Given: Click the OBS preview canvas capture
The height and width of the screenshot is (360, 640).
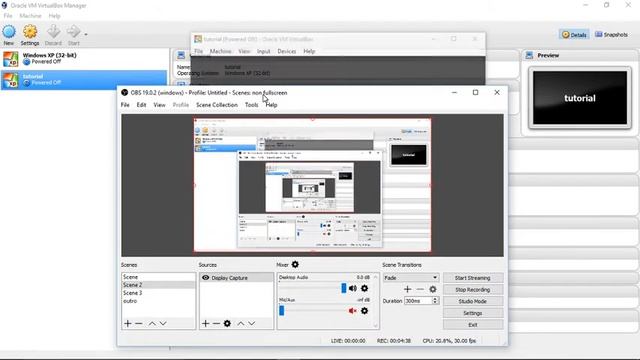Looking at the screenshot, I should [x=312, y=185].
